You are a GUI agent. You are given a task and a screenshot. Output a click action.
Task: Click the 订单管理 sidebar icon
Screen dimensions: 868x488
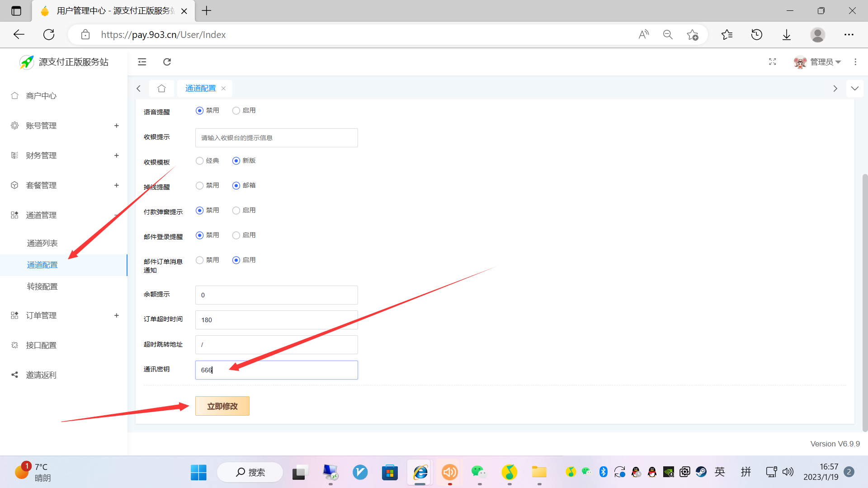tap(14, 315)
